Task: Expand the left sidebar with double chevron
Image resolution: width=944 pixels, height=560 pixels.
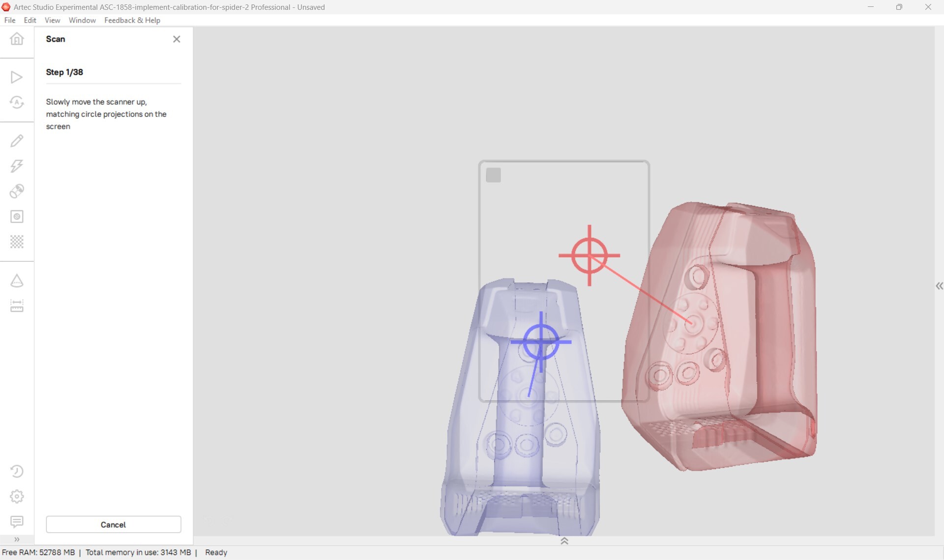Action: click(x=17, y=539)
